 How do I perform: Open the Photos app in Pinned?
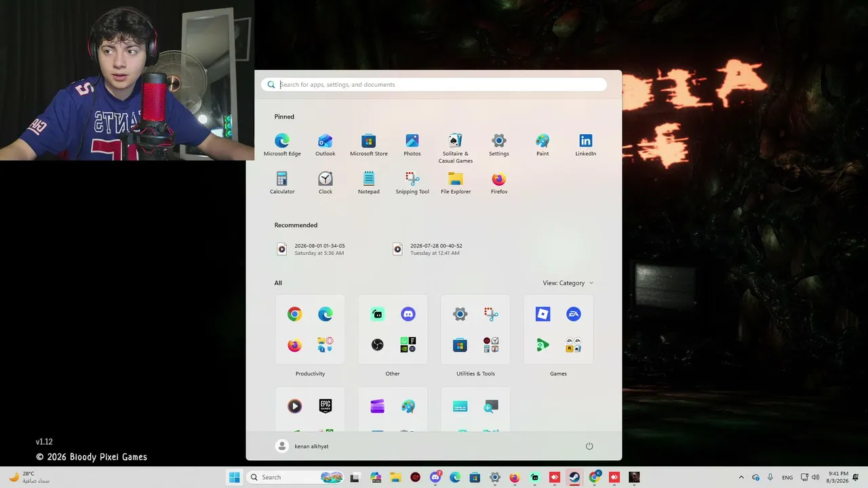[412, 145]
